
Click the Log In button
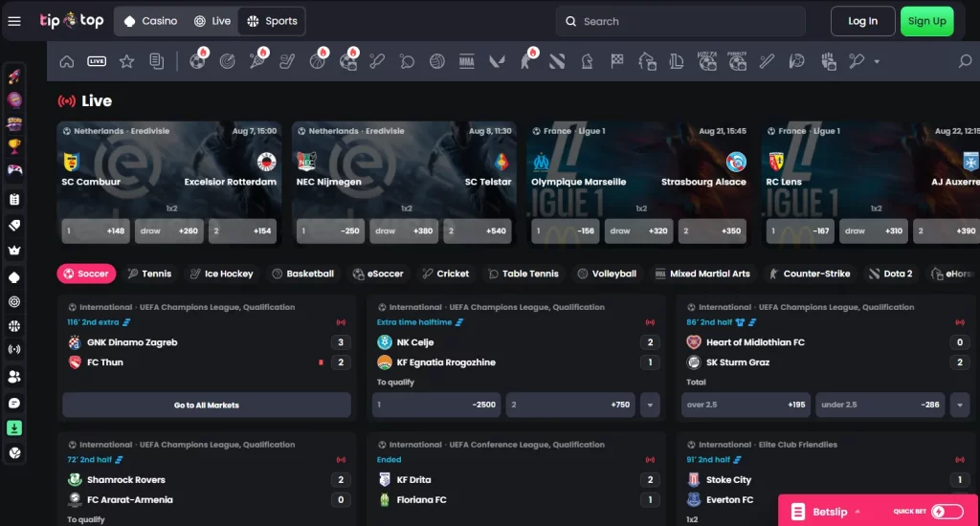(x=862, y=21)
